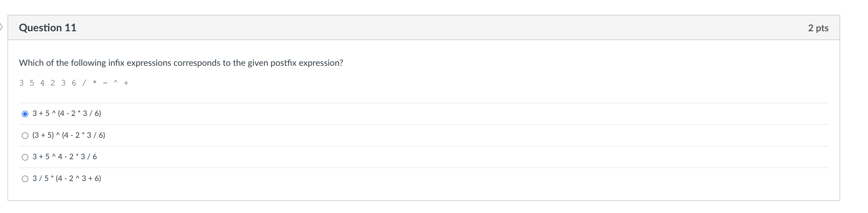Click the Question 11 header title
868x213 pixels.
(48, 27)
